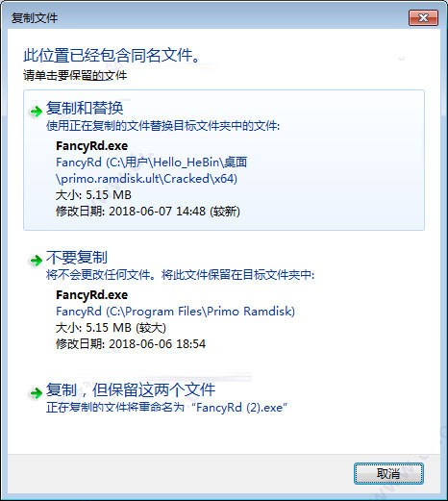
Task: Choose the 复制和替换 option heading
Action: click(x=85, y=108)
